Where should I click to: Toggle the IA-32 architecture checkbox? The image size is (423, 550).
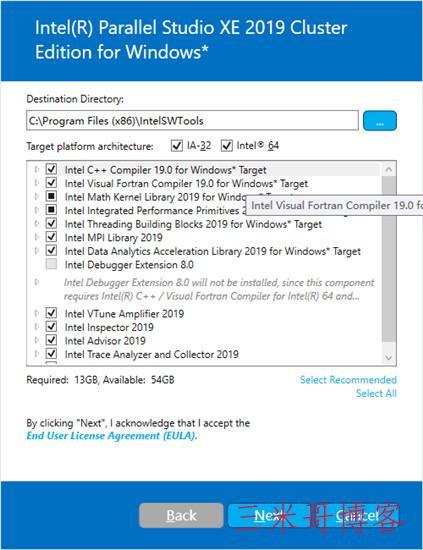(x=177, y=146)
